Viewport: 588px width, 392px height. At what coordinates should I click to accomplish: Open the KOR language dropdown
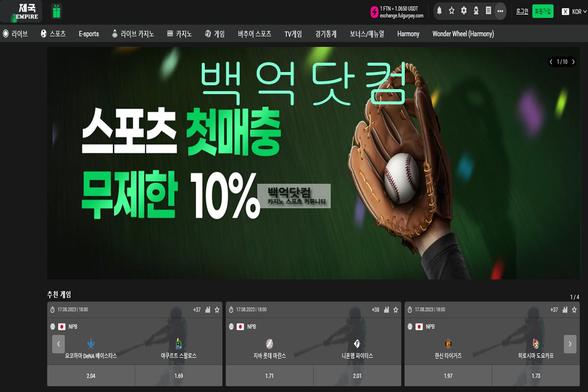coord(573,11)
